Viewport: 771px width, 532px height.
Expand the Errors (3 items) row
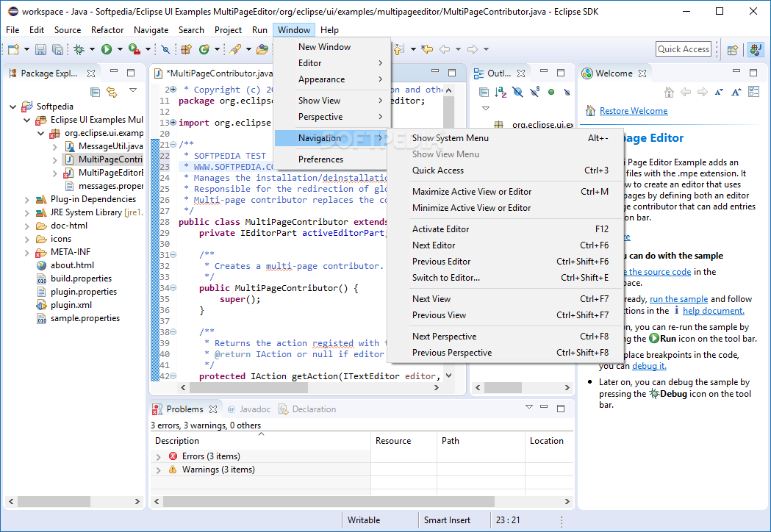coord(158,457)
